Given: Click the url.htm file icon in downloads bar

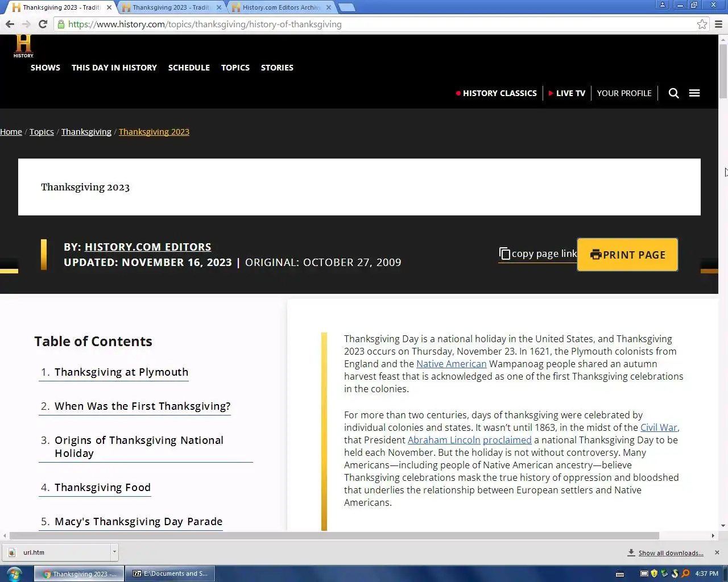Looking at the screenshot, I should pyautogui.click(x=12, y=552).
